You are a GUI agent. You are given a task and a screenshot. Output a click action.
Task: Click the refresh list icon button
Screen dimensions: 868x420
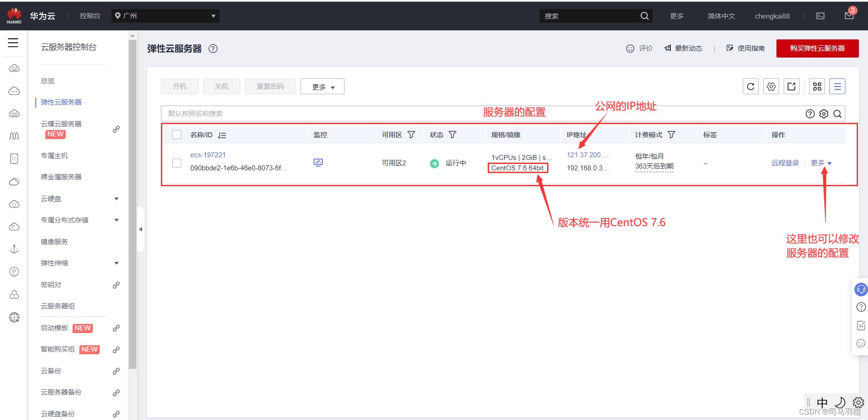click(x=751, y=87)
